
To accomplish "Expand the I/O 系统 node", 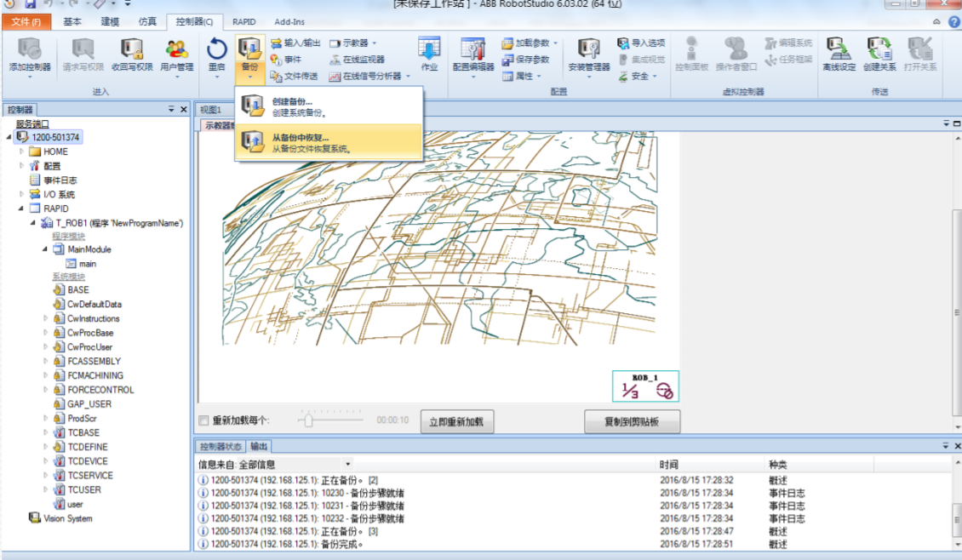I will (21, 194).
